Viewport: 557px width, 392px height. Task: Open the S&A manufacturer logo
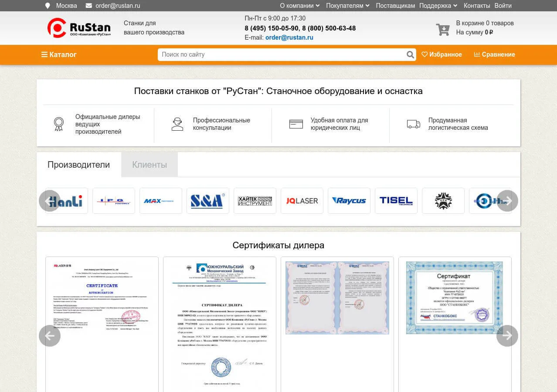coord(208,201)
